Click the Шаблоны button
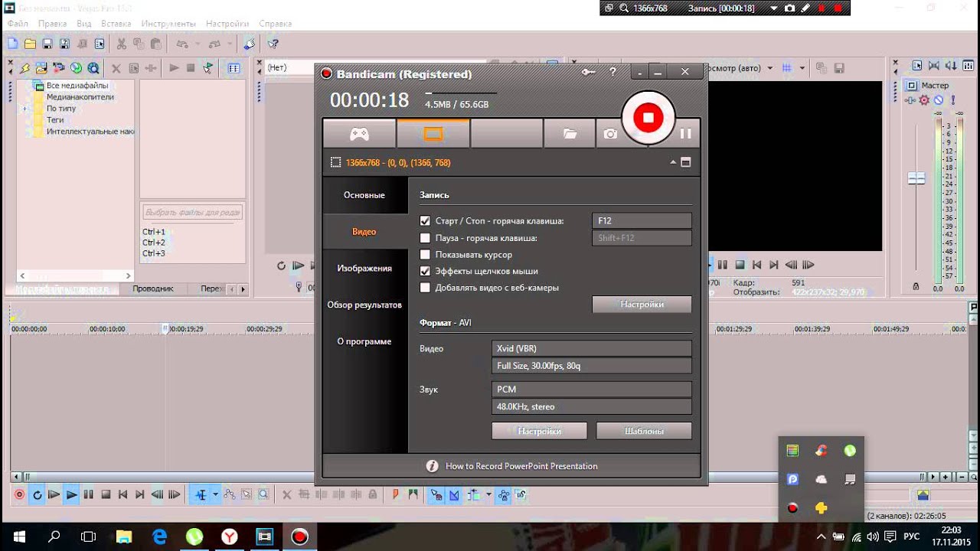Viewport: 980px width, 551px height. click(644, 431)
